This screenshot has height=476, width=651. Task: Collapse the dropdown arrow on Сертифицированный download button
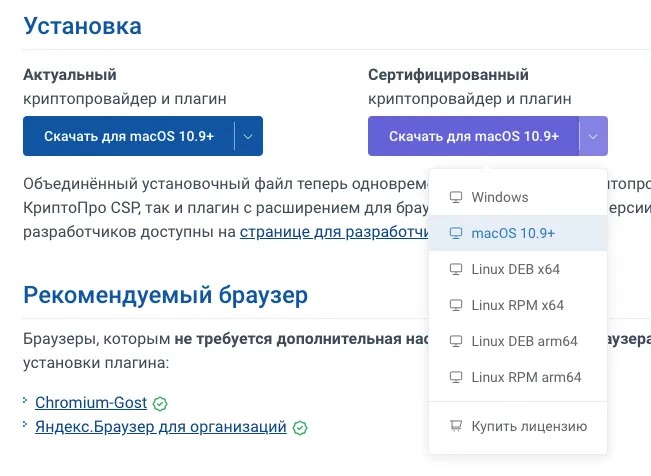tap(594, 136)
